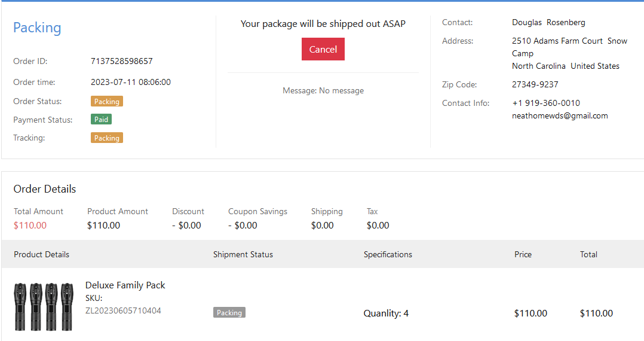Select the Tracking Packing badge

point(107,138)
